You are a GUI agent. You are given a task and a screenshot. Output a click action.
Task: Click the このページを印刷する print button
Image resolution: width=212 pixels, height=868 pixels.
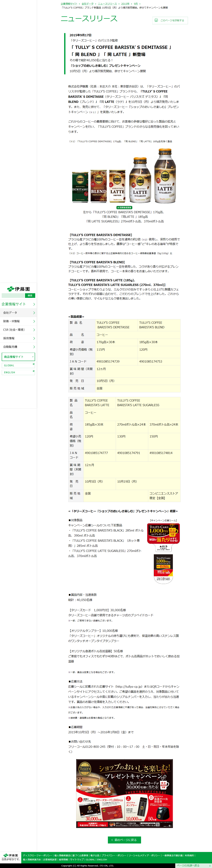tap(170, 21)
